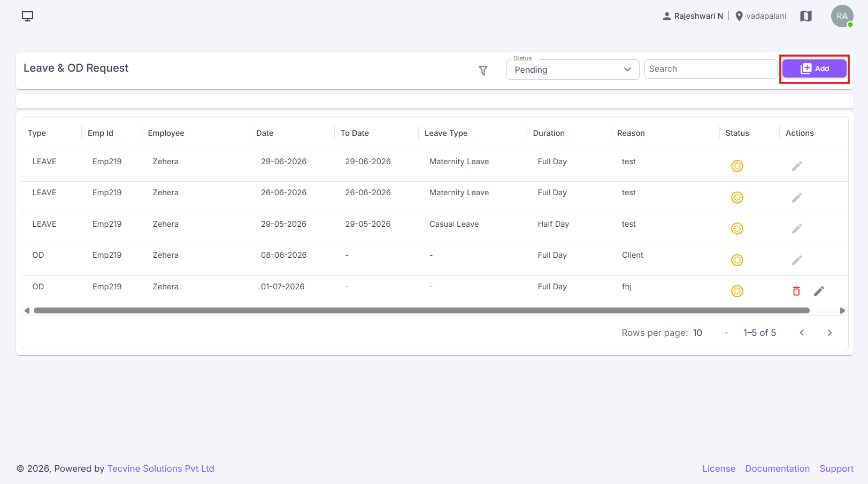The width and height of the screenshot is (868, 484).
Task: Click the Status column header
Action: pyautogui.click(x=737, y=133)
